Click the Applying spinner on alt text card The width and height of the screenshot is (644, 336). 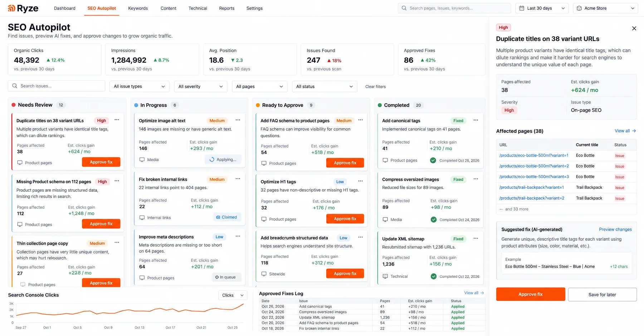[x=212, y=160]
